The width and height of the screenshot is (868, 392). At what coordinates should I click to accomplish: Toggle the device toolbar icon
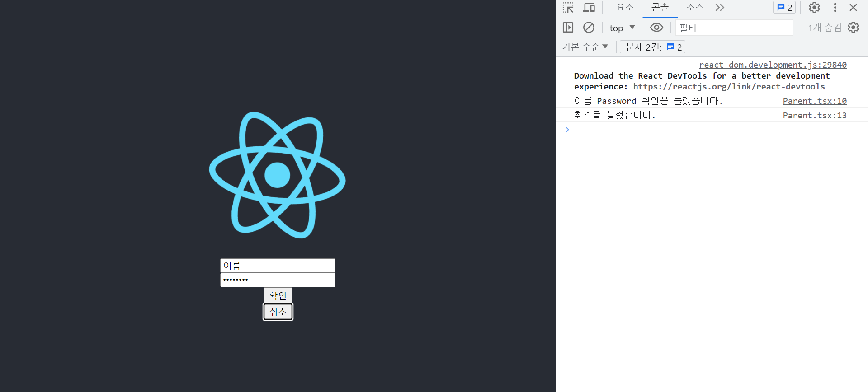pos(589,8)
